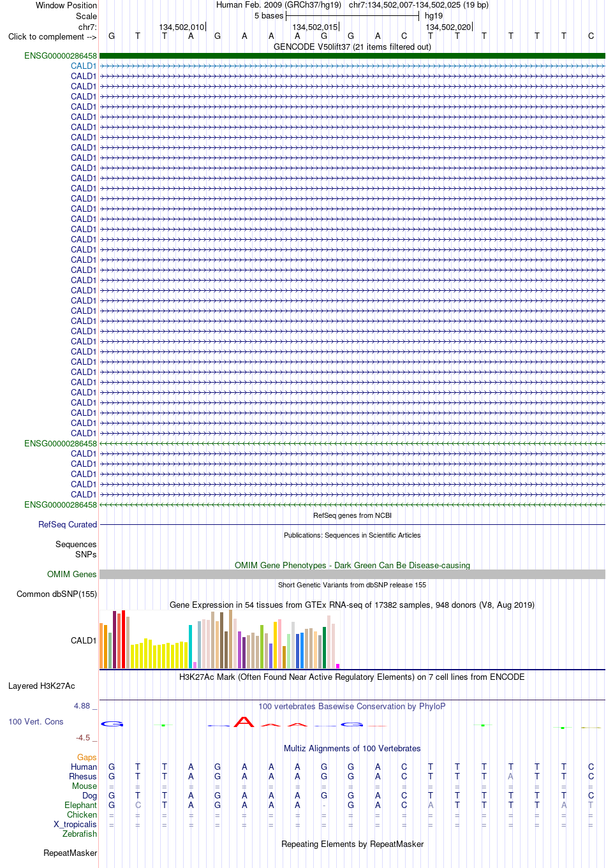606x868 pixels.
Task: Click the gray OMIM Genes bar
Action: click(352, 574)
